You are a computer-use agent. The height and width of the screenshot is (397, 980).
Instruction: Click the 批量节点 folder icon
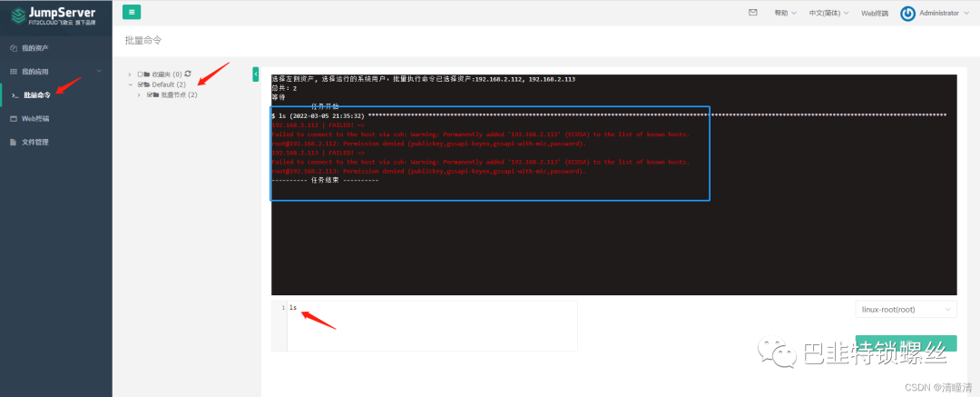[x=156, y=95]
